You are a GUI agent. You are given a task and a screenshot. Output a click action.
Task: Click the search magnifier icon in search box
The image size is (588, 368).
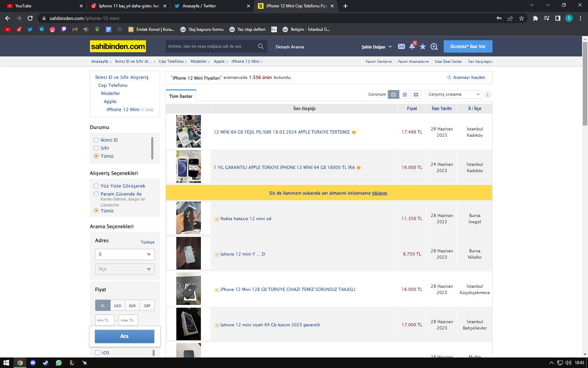(261, 46)
